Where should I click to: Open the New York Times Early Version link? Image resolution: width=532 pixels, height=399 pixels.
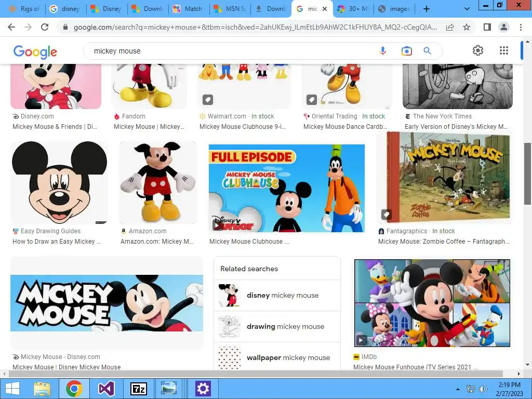[456, 127]
